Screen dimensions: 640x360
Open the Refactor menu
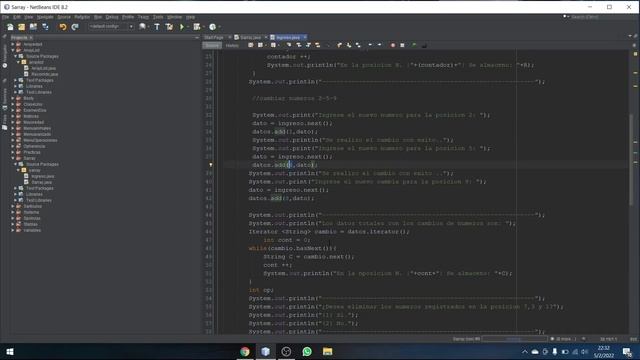click(x=82, y=17)
